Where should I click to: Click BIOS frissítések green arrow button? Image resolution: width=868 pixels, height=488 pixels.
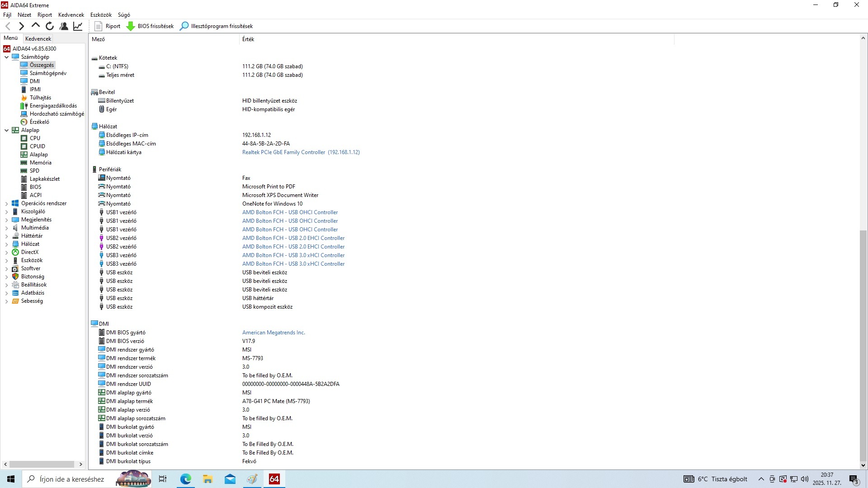point(150,26)
